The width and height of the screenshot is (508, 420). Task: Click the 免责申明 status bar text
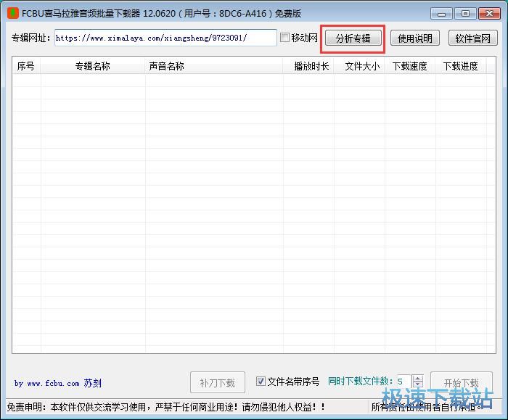pyautogui.click(x=166, y=407)
